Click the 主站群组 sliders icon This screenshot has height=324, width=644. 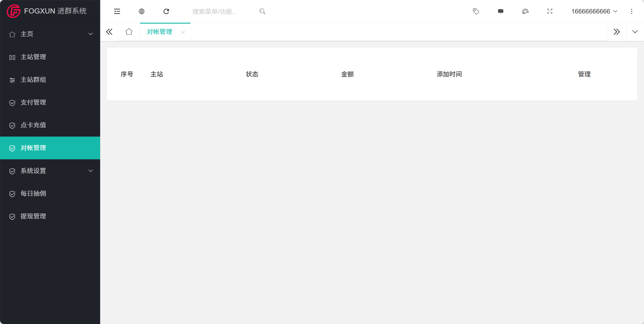[x=12, y=80]
